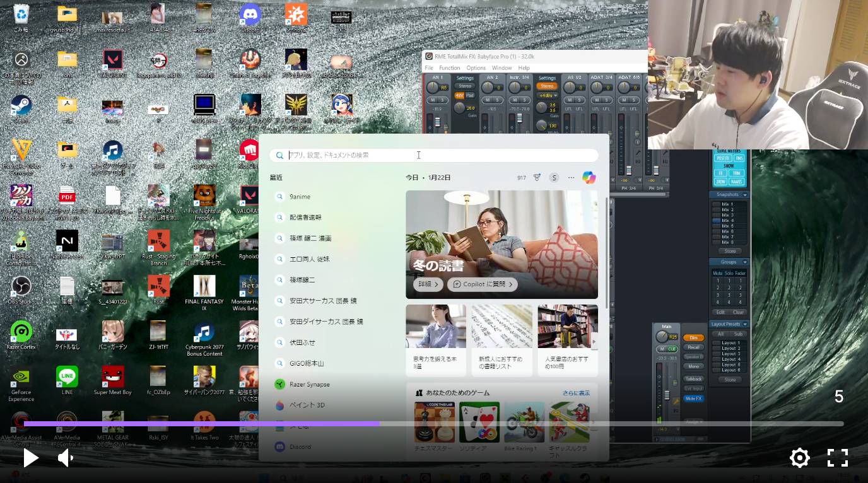Click the video player play button
Viewport: 868px width, 483px height.
click(x=30, y=458)
